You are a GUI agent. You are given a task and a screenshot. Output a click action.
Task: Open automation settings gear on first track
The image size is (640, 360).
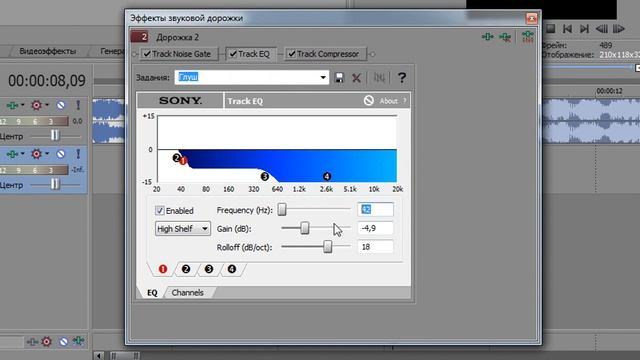36,105
